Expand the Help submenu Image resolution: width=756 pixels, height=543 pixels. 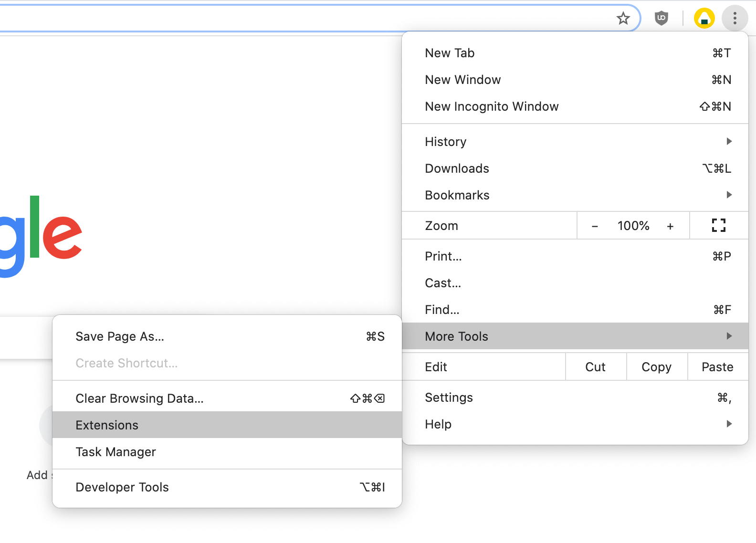click(575, 424)
